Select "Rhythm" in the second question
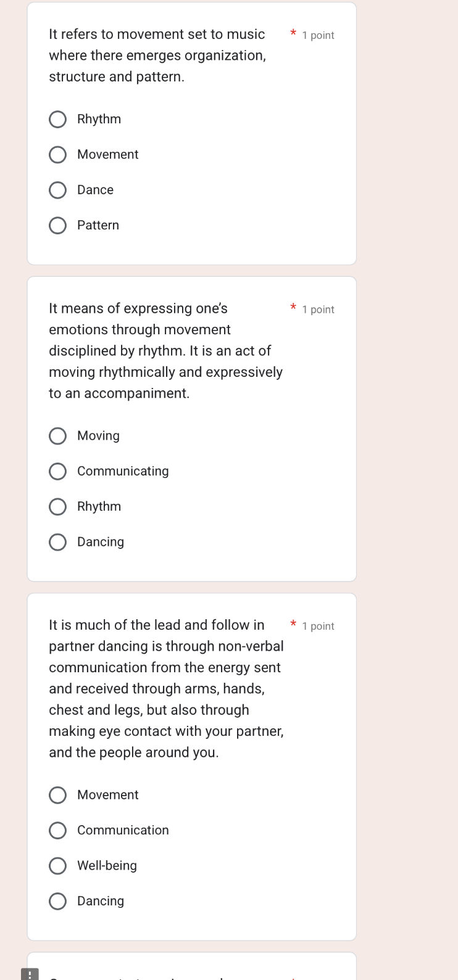Viewport: 458px width, 980px height. [x=57, y=506]
